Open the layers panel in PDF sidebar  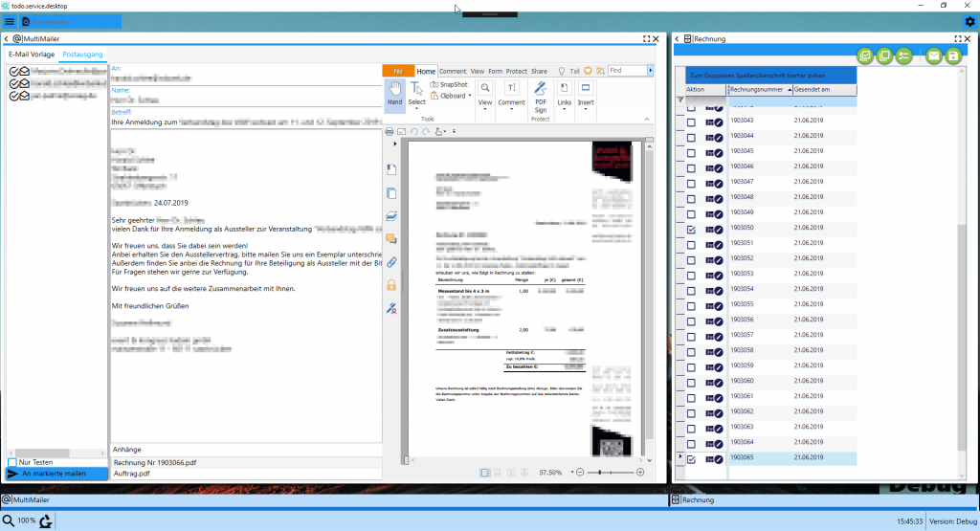pos(391,216)
